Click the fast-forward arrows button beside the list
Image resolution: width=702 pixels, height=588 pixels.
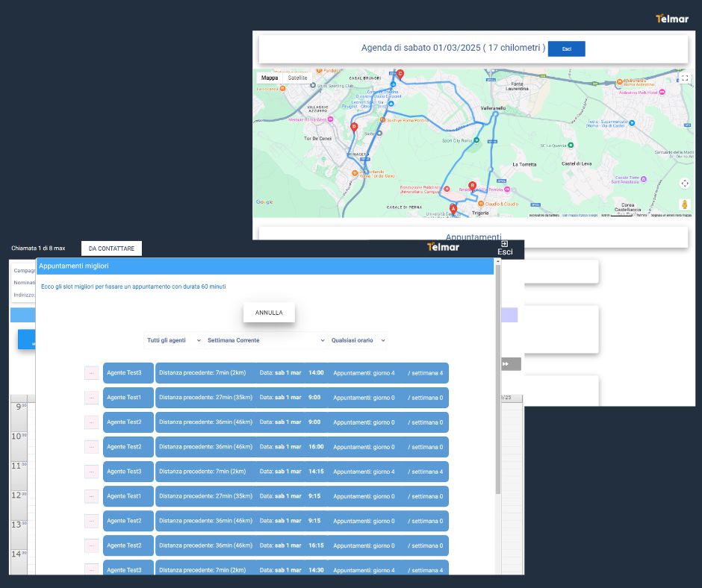(x=511, y=364)
